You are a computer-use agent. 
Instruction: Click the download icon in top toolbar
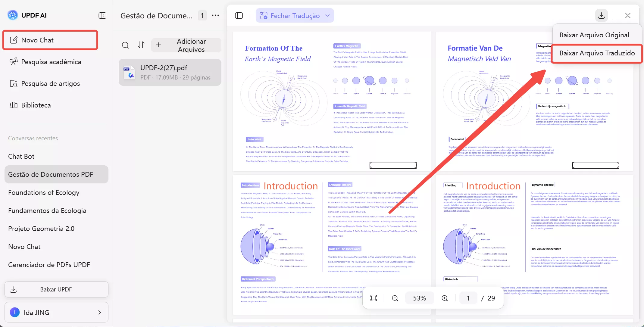point(601,15)
